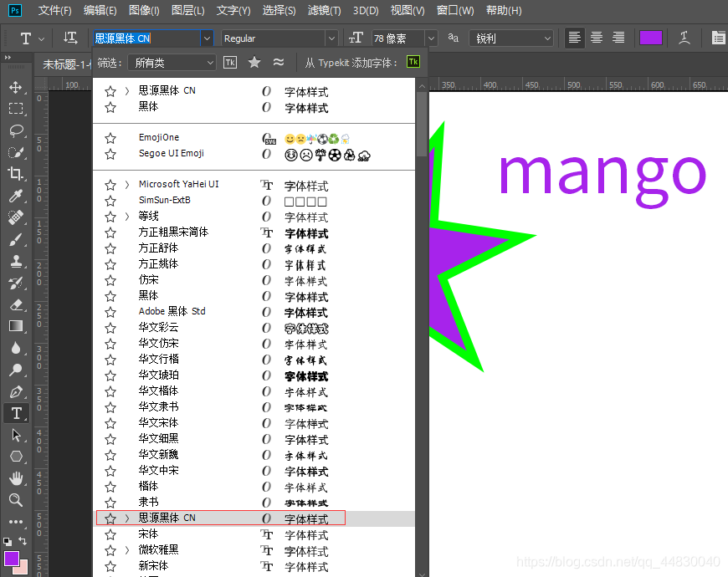Select the Polygon shape tool
Image resolution: width=728 pixels, height=577 pixels.
[x=16, y=457]
